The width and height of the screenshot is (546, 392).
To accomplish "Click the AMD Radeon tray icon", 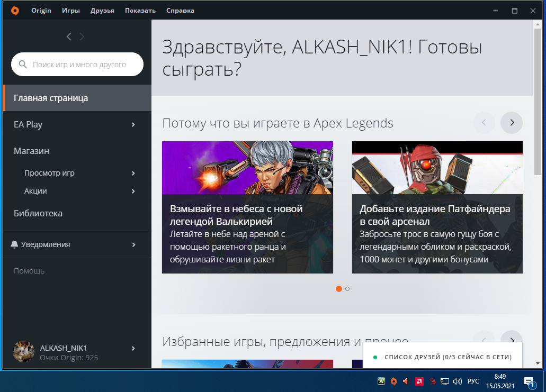I will [x=419, y=381].
